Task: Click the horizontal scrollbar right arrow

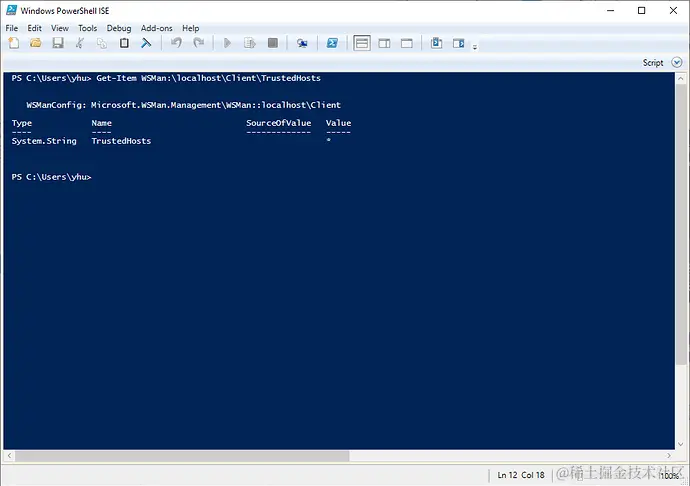Action: [x=669, y=456]
